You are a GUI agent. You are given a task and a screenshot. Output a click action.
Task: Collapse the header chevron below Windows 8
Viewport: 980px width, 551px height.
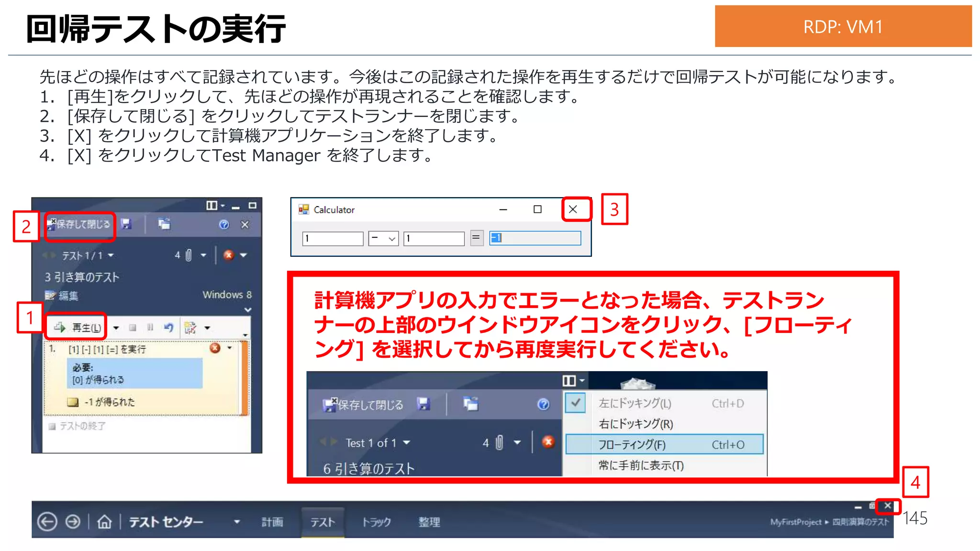(x=247, y=310)
